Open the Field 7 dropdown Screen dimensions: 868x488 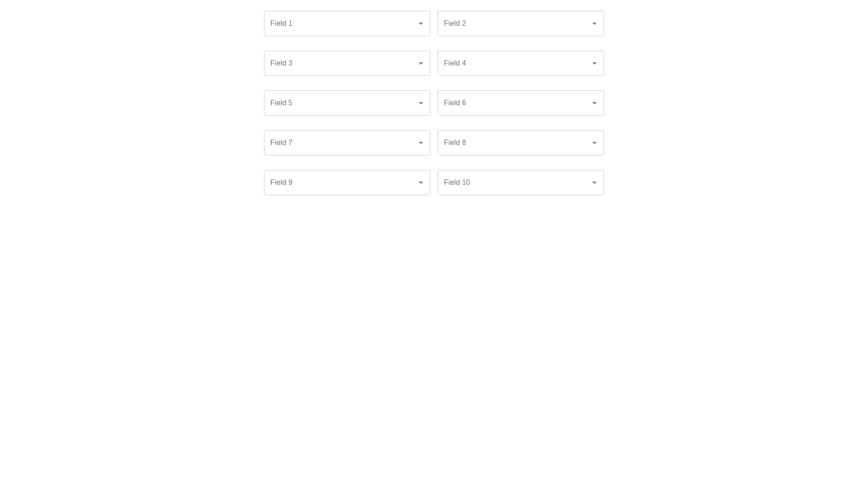click(347, 143)
